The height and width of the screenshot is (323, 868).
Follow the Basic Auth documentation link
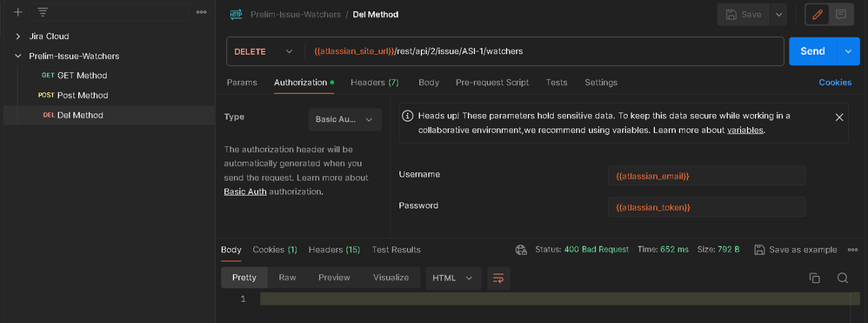pos(245,192)
